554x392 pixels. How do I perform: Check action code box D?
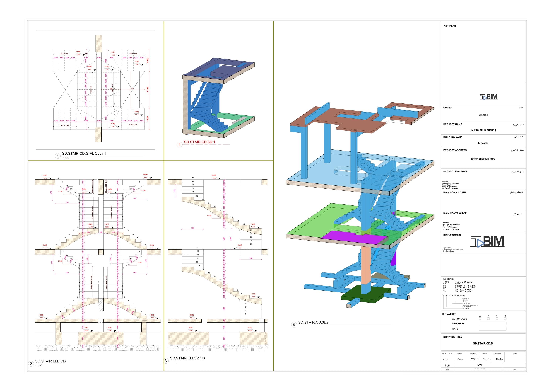pos(505,319)
